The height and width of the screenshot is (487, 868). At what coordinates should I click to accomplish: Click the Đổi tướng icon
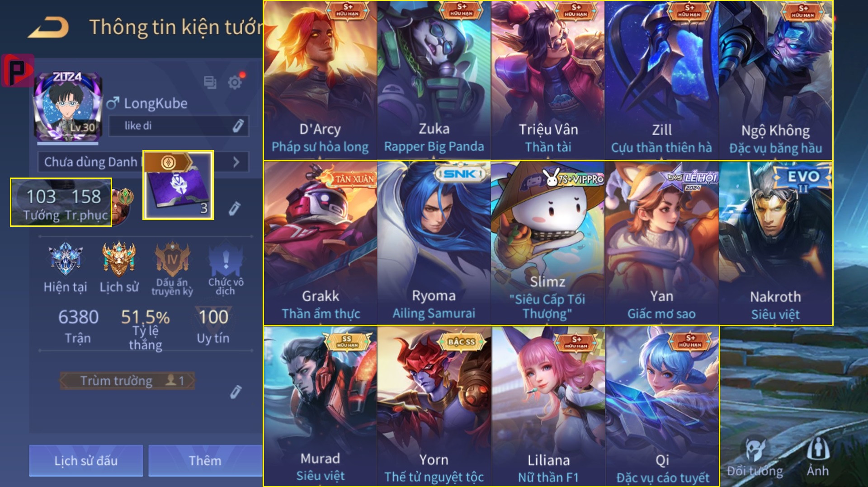755,457
